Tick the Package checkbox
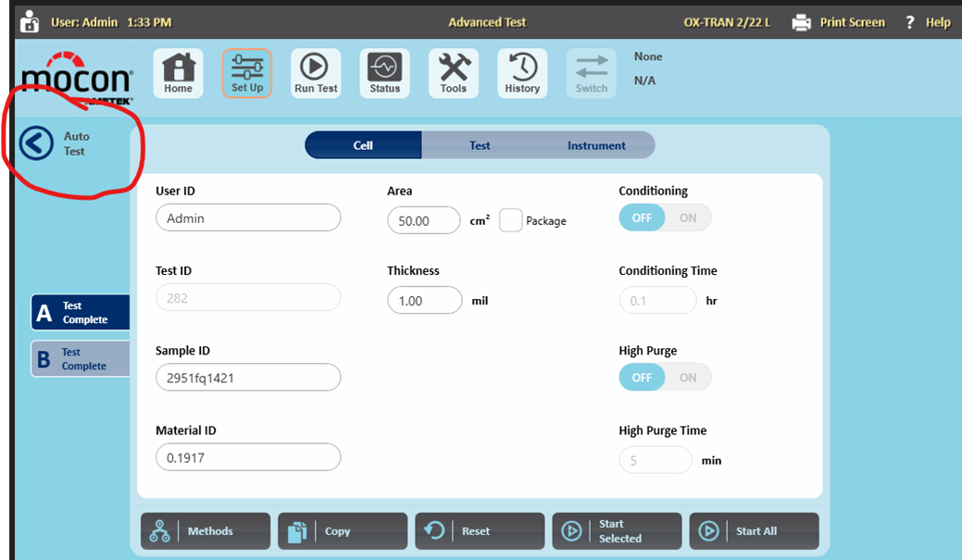The image size is (962, 560). 511,220
